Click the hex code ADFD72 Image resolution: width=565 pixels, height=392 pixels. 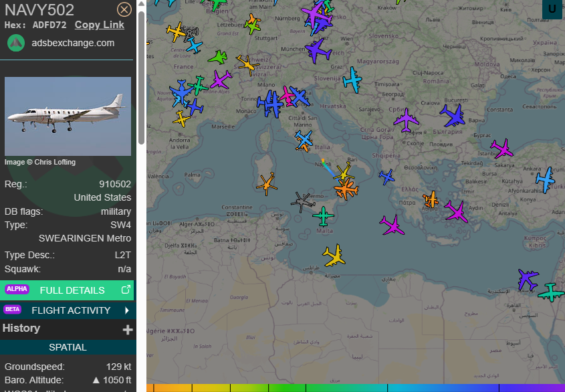pos(49,25)
